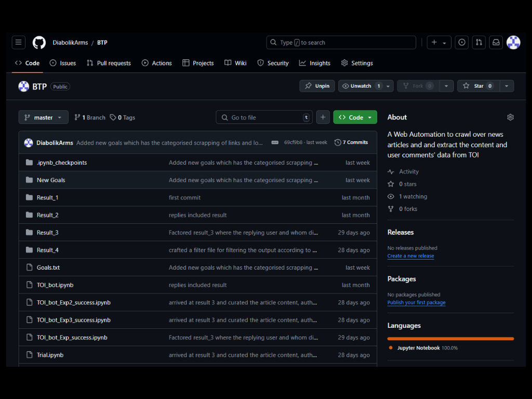Open the Result_4 folder name
This screenshot has height=399, width=532.
click(47, 250)
